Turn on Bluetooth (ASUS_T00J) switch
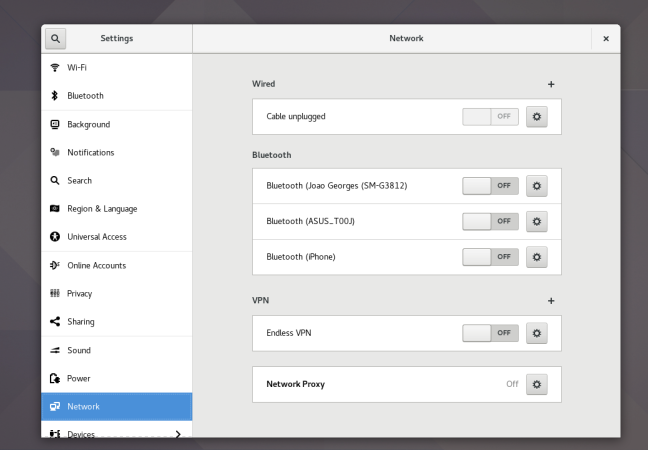648x450 pixels. point(490,221)
